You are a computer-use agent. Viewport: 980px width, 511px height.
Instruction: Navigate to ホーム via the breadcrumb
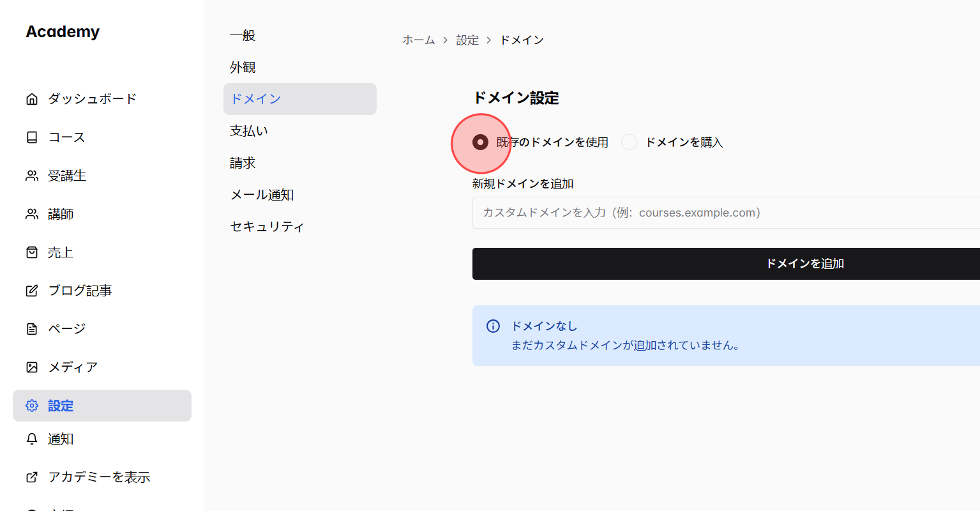tap(419, 40)
